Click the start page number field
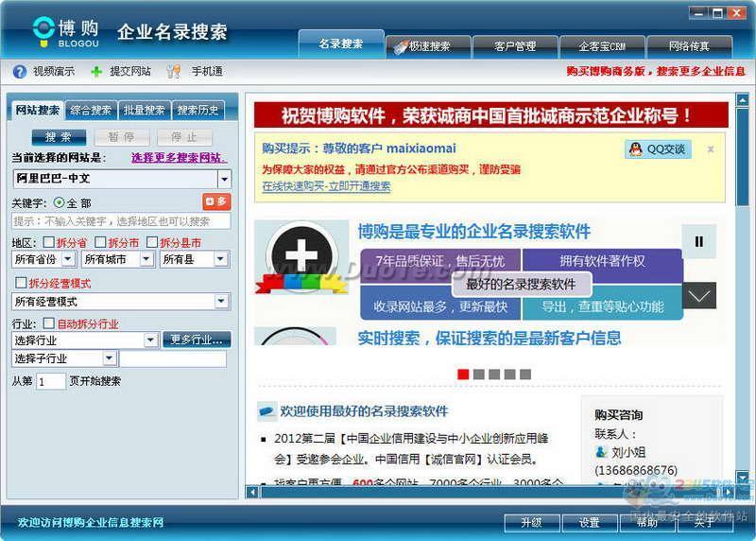Image resolution: width=756 pixels, height=541 pixels. [51, 381]
